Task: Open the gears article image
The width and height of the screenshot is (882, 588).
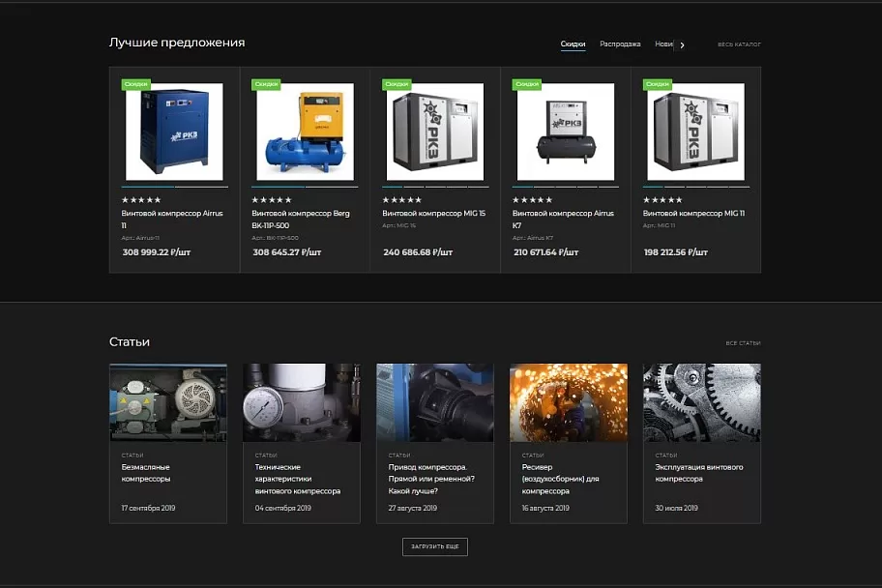Action: coord(702,402)
